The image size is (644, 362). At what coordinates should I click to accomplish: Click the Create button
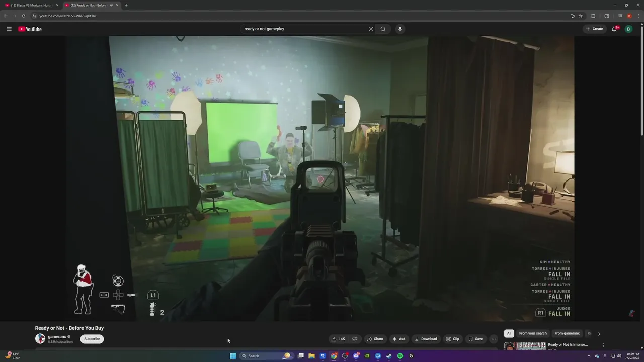tap(594, 29)
